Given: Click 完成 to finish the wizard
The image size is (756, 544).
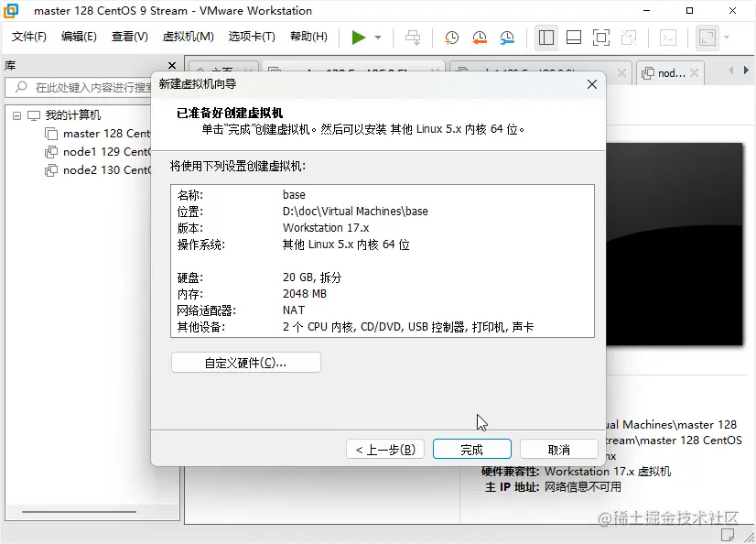Looking at the screenshot, I should pyautogui.click(x=472, y=450).
